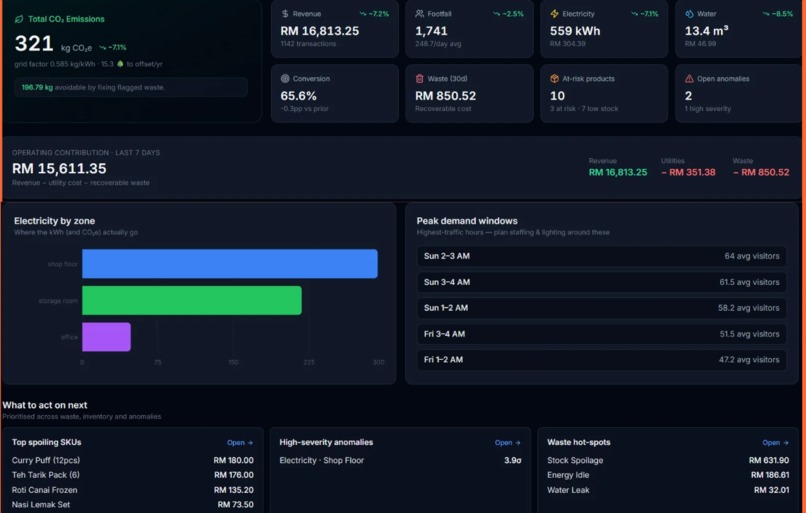Select the Fri 1–2 AM peak demand row
This screenshot has width=806, height=513.
(601, 360)
